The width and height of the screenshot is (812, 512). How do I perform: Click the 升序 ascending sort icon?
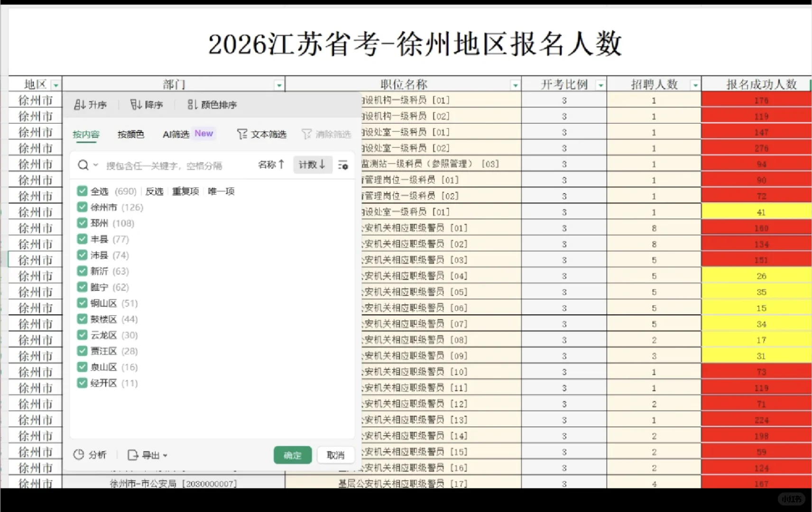80,105
